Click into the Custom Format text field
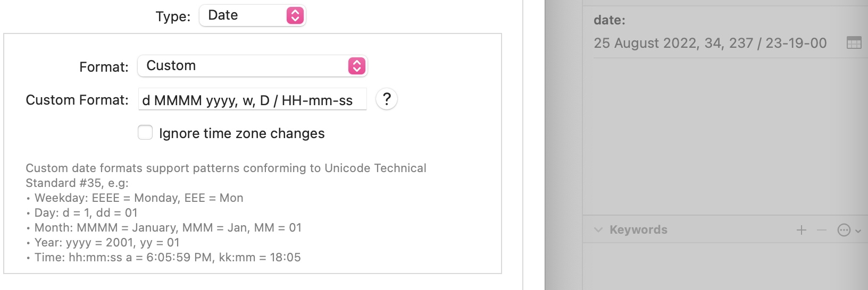This screenshot has width=868, height=290. pos(252,100)
